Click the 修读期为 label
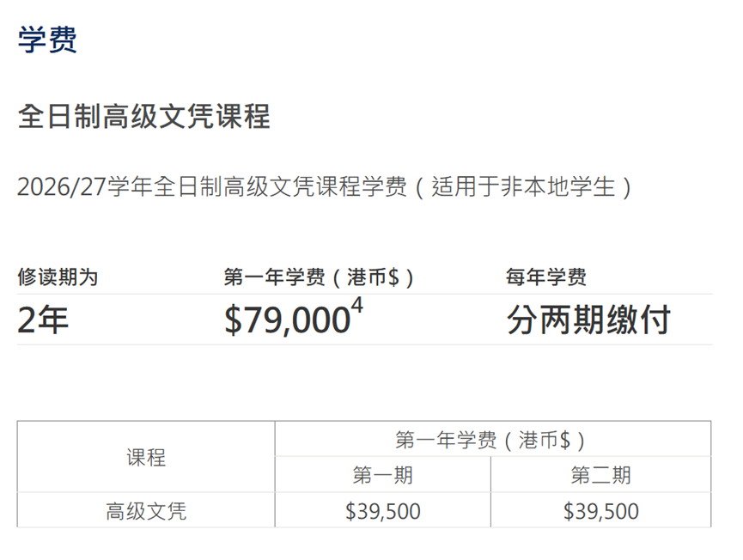This screenshot has height=560, width=743. (x=58, y=277)
